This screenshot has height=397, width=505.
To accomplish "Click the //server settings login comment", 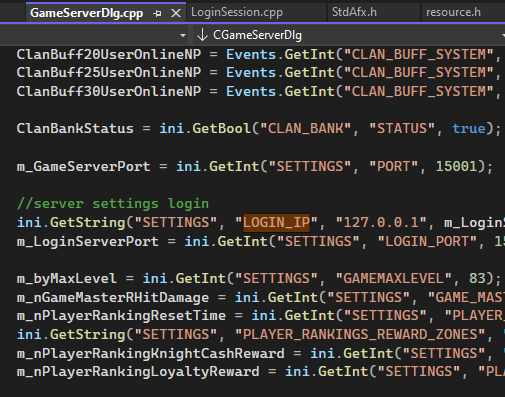I will 113,203.
